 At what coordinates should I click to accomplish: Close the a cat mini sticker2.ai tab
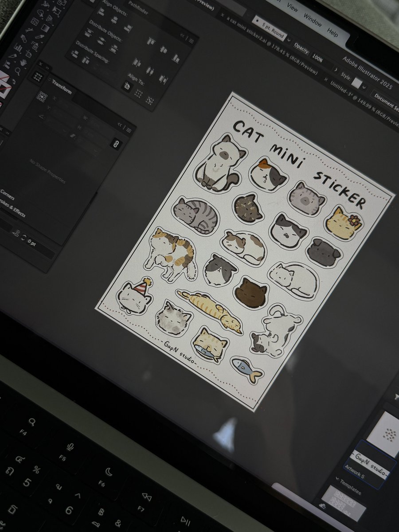coord(222,15)
